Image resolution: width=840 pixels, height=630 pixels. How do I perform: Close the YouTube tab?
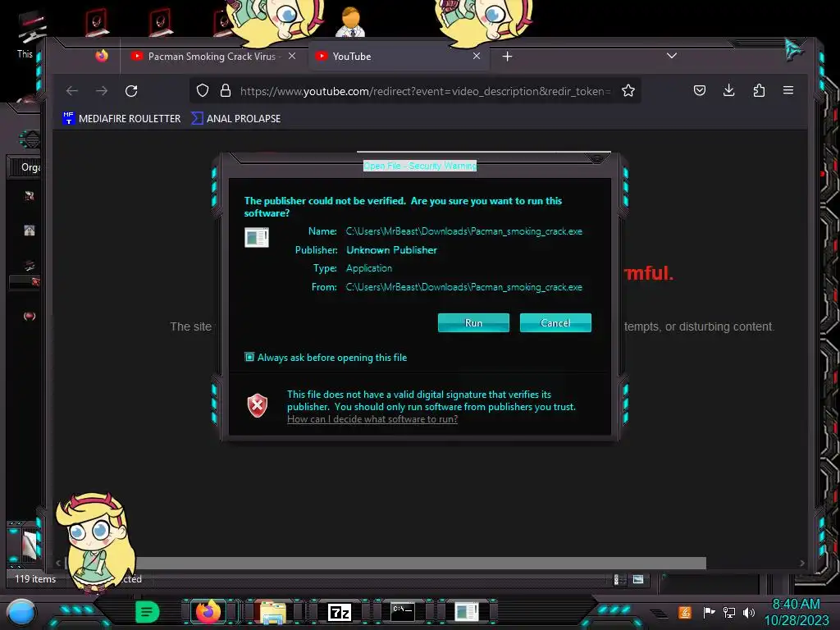click(x=477, y=57)
